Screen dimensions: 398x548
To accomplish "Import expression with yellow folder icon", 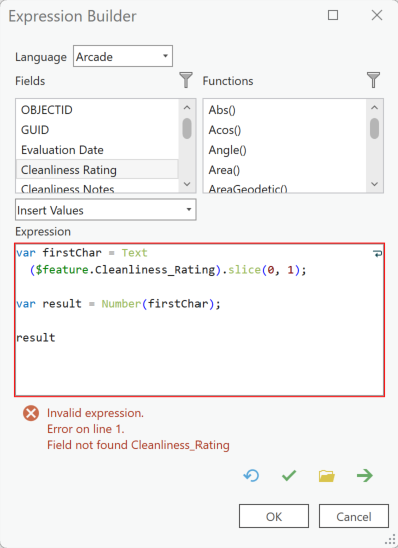I will coord(327,476).
